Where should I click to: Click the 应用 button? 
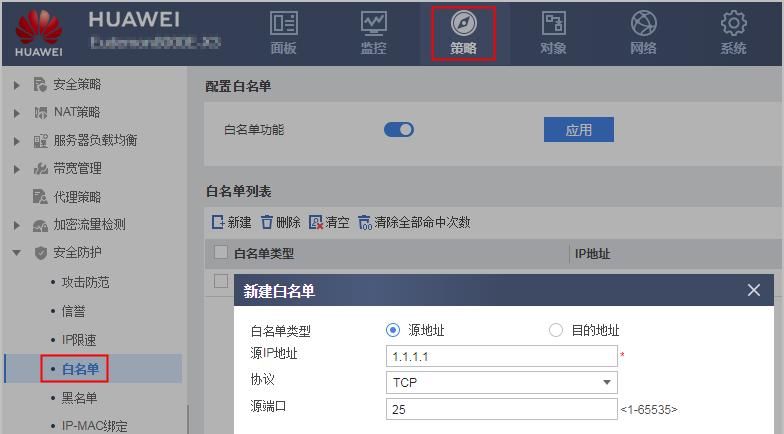(x=578, y=130)
